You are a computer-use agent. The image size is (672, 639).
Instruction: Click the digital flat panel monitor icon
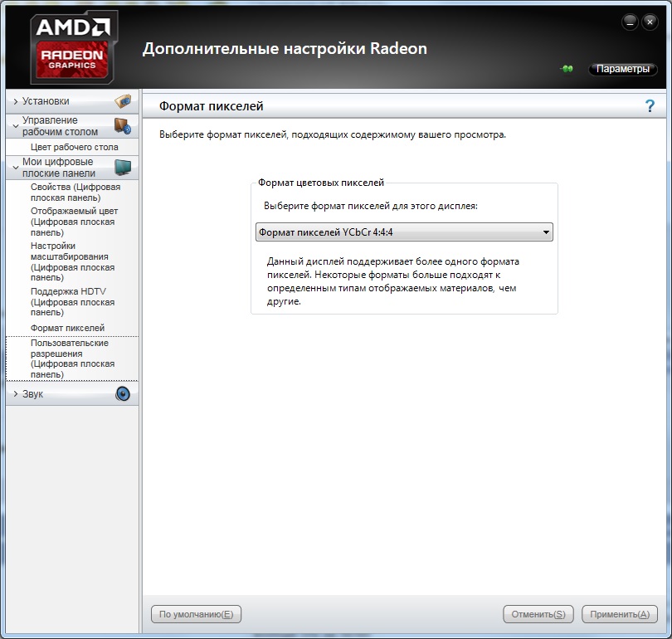click(x=123, y=168)
